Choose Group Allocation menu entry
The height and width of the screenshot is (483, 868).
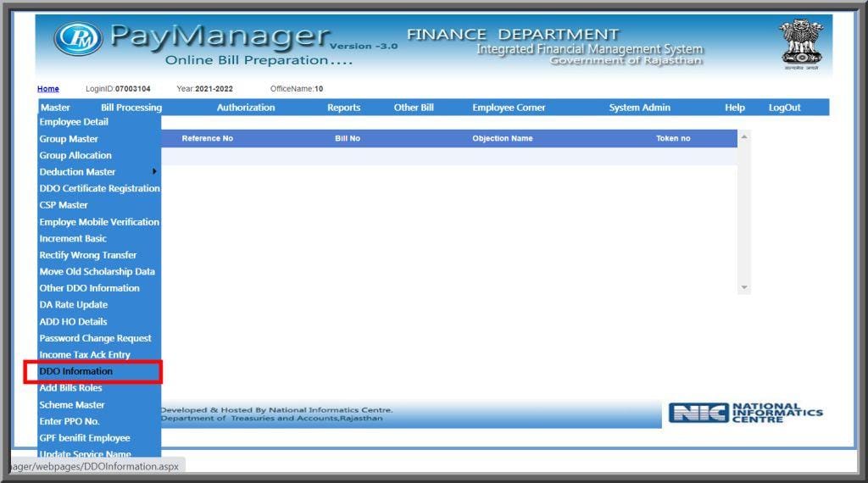(75, 155)
